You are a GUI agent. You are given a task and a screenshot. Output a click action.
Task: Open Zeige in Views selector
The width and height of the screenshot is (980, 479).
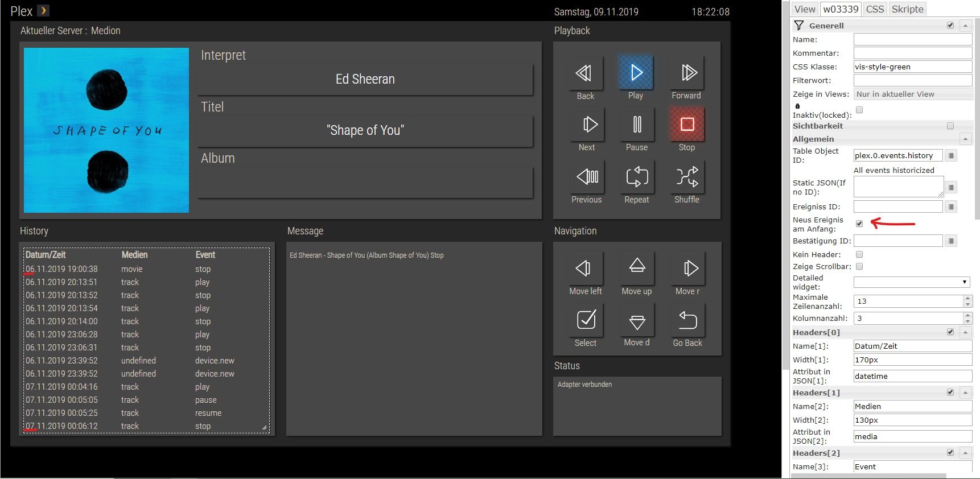coord(913,94)
